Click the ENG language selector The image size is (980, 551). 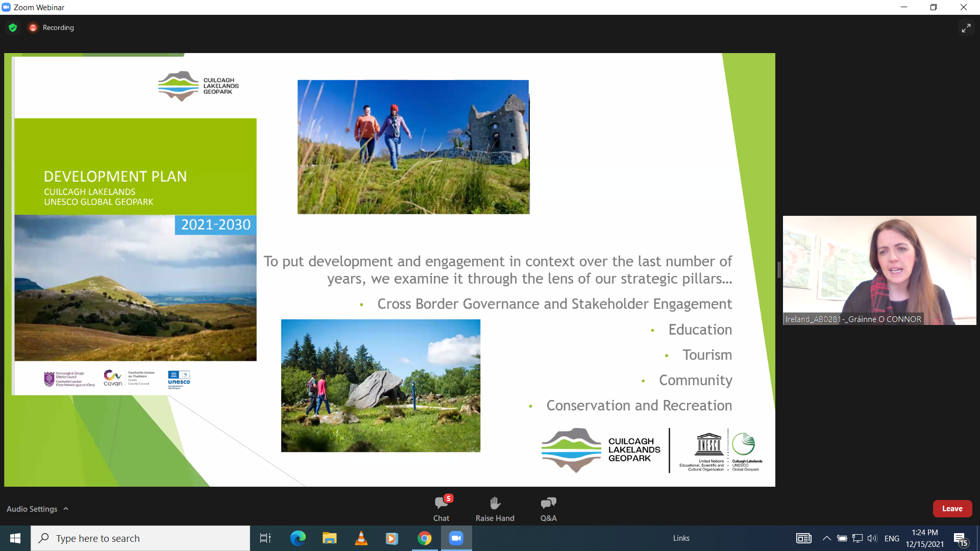pyautogui.click(x=892, y=538)
